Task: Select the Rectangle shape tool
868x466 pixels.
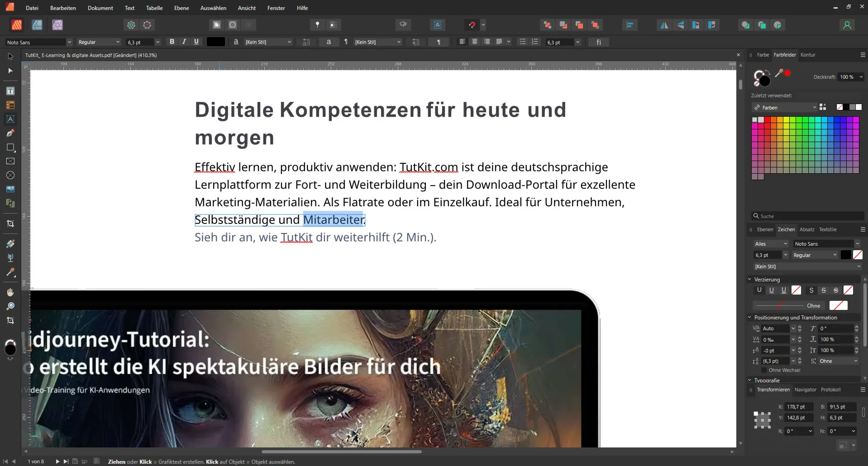Action: click(x=10, y=147)
